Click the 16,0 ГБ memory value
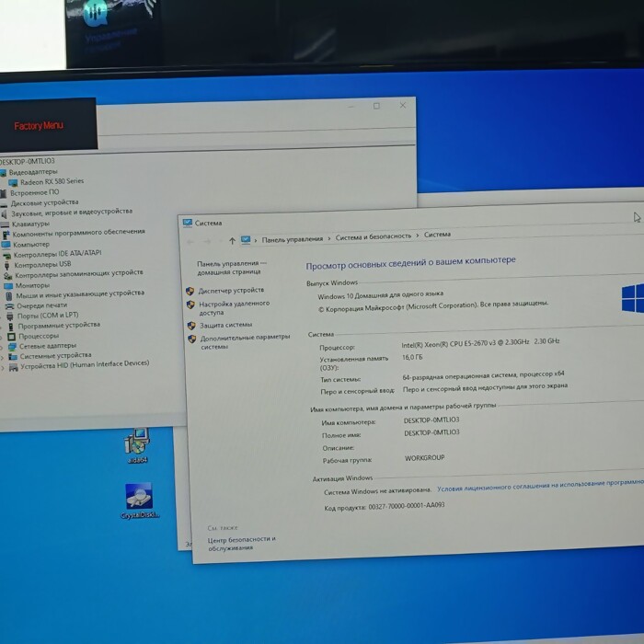Viewport: 644px width, 644px height. pos(412,357)
